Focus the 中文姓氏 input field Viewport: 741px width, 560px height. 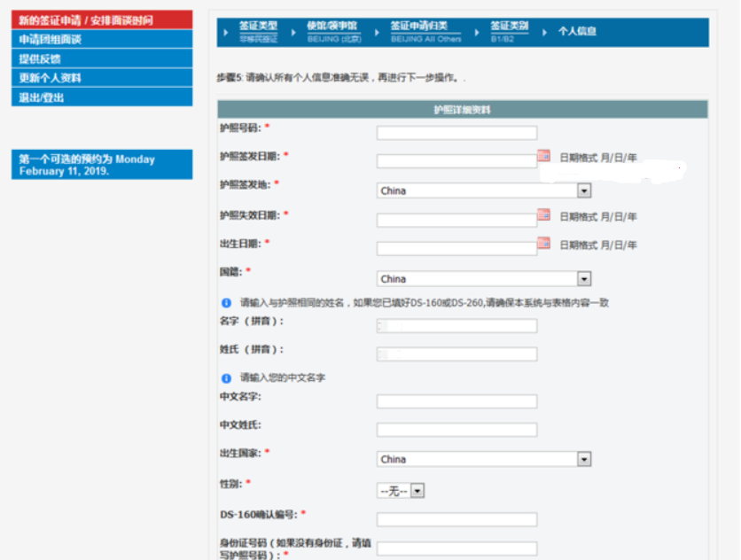click(x=457, y=430)
